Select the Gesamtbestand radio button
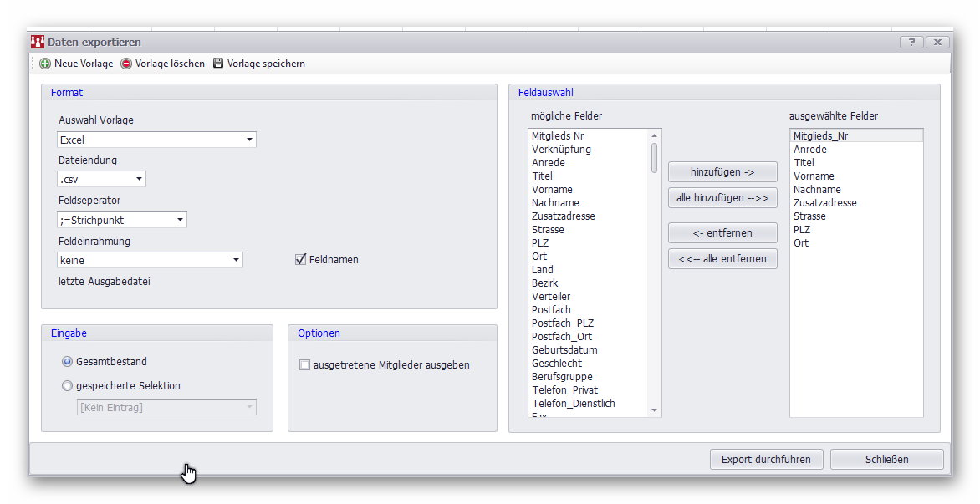Screen dimensions: 980x504 67,362
